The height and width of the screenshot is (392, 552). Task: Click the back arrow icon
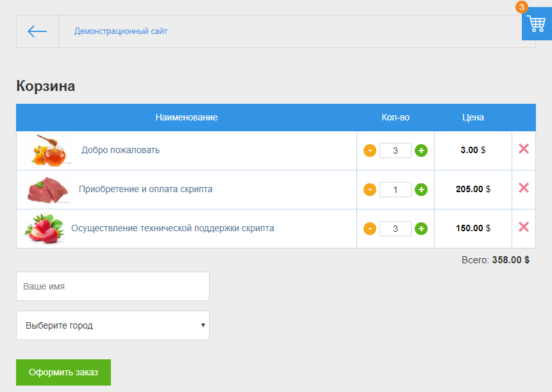tap(37, 31)
